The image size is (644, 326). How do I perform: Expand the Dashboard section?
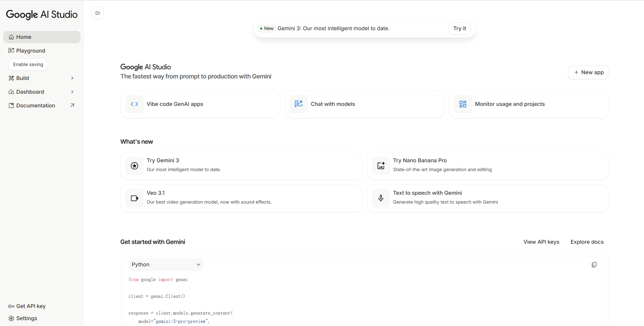pyautogui.click(x=72, y=92)
